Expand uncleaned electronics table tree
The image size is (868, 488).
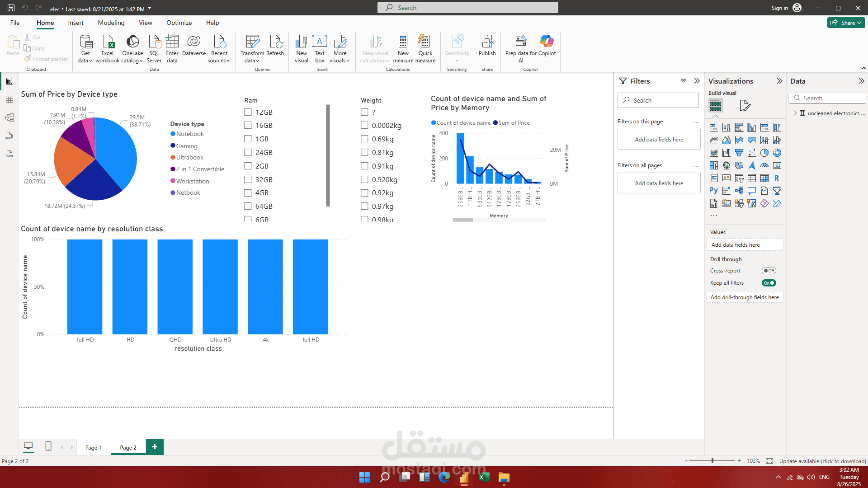(x=795, y=113)
